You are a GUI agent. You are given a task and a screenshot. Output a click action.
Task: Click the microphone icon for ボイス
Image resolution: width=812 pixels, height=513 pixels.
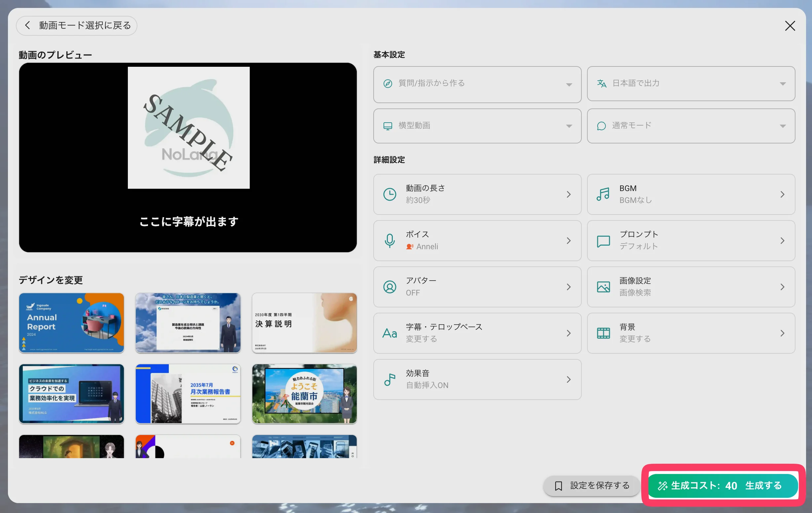coord(390,241)
